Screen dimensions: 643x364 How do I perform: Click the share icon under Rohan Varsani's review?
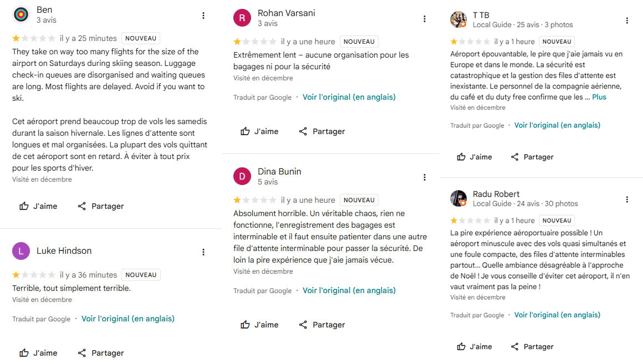click(x=303, y=131)
